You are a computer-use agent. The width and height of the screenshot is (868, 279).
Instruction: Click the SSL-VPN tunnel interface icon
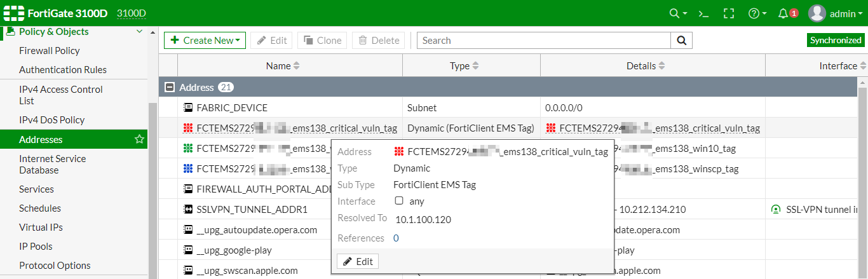[x=775, y=210]
